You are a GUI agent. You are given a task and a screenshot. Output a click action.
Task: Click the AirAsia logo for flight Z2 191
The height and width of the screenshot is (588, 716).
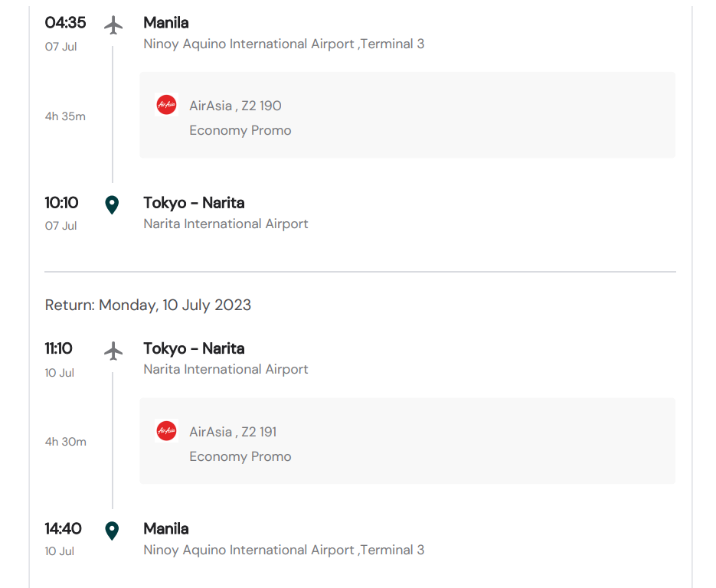click(x=166, y=431)
